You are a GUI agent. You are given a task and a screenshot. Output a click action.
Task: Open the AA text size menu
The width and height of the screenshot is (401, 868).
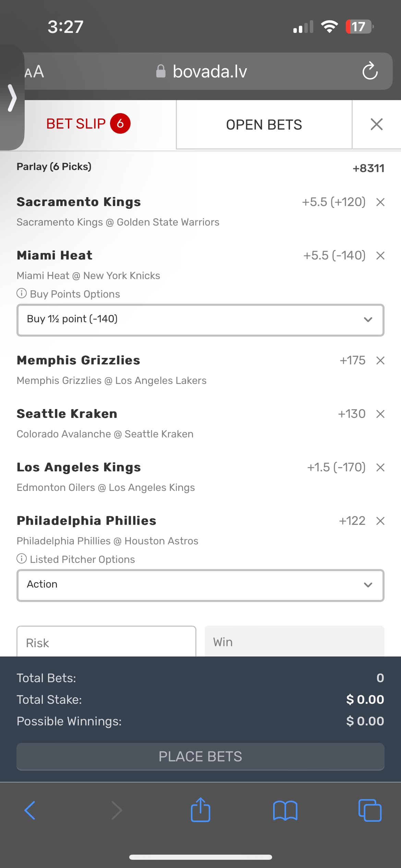pyautogui.click(x=34, y=72)
